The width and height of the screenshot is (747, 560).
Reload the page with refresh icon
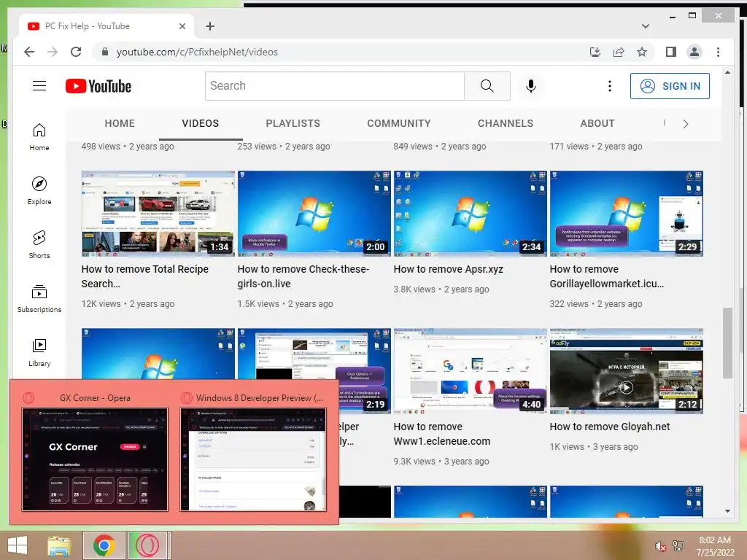(76, 52)
